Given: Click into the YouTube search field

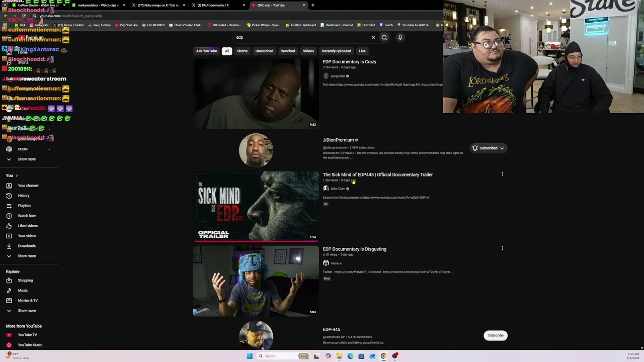Looking at the screenshot, I should point(302,37).
